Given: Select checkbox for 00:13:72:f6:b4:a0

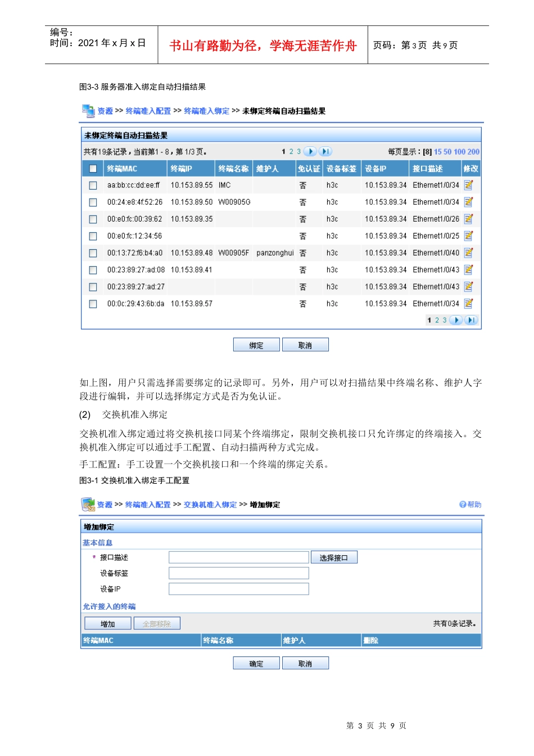Looking at the screenshot, I should (x=93, y=253).
